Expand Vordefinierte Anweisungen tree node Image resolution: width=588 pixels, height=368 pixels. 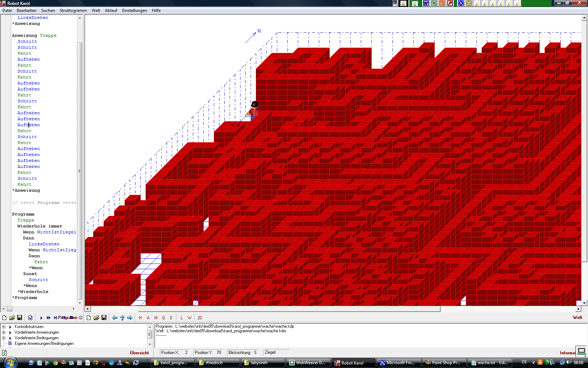coord(4,332)
